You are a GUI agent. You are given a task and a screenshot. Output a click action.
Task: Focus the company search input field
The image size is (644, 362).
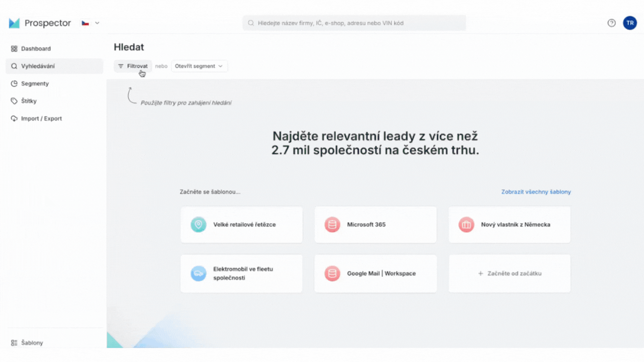coord(354,23)
